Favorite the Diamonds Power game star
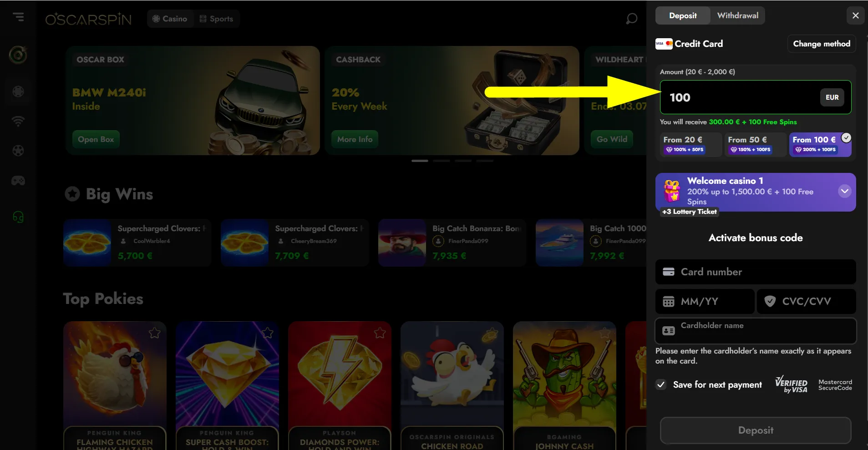This screenshot has width=868, height=450. pos(380,333)
